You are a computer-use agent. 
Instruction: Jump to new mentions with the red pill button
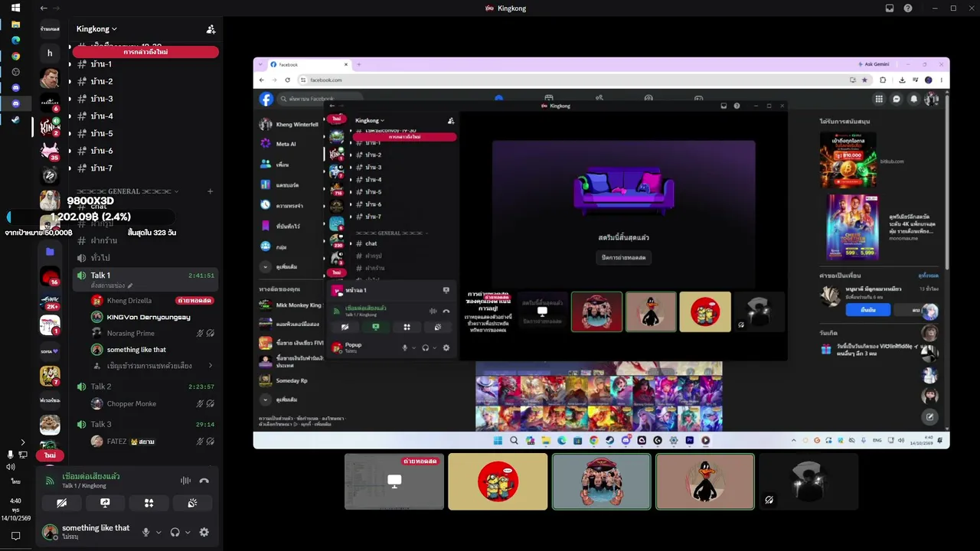pos(145,52)
